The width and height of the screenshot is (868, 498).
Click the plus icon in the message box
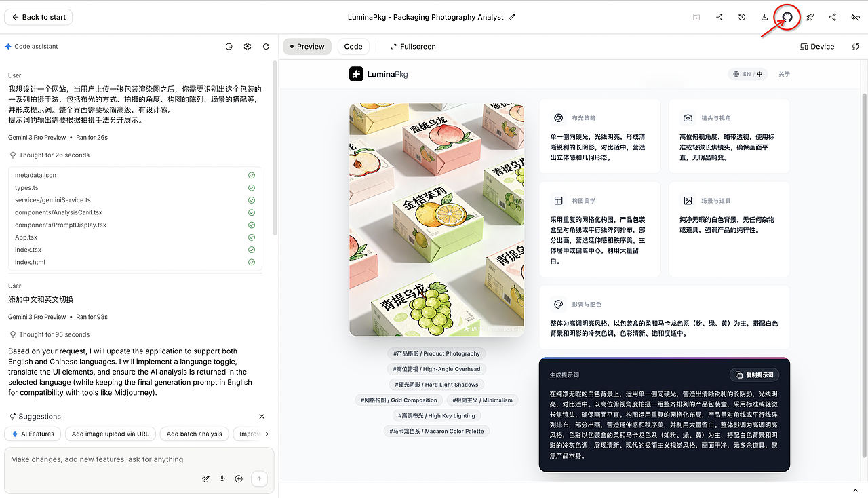(x=238, y=478)
